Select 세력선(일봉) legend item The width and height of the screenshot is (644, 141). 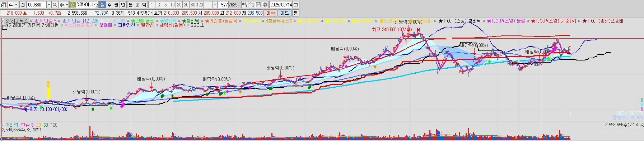click(x=172, y=26)
